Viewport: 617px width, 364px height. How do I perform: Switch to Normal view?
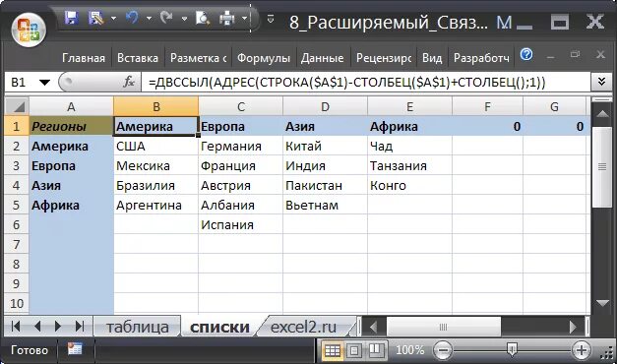333,350
